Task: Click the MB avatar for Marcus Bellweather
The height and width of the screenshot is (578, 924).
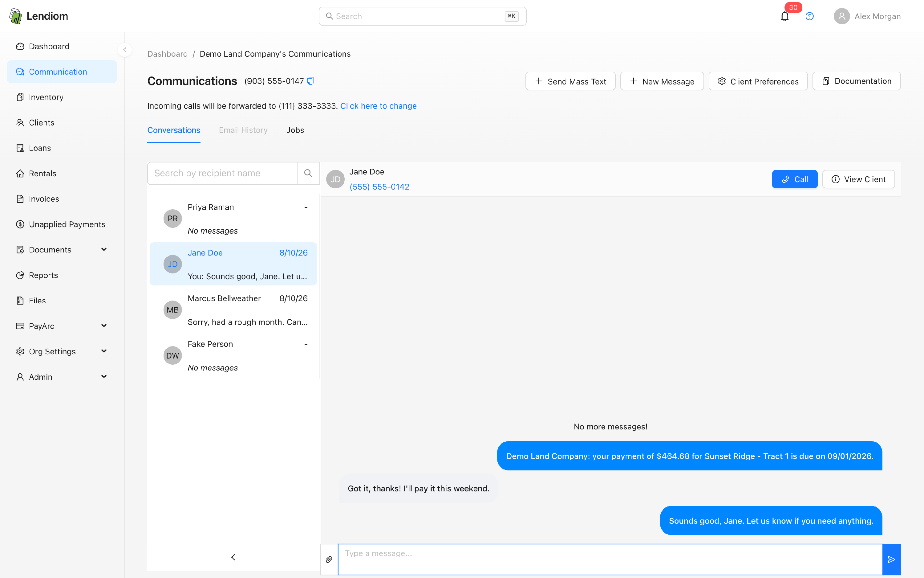Action: pyautogui.click(x=172, y=310)
